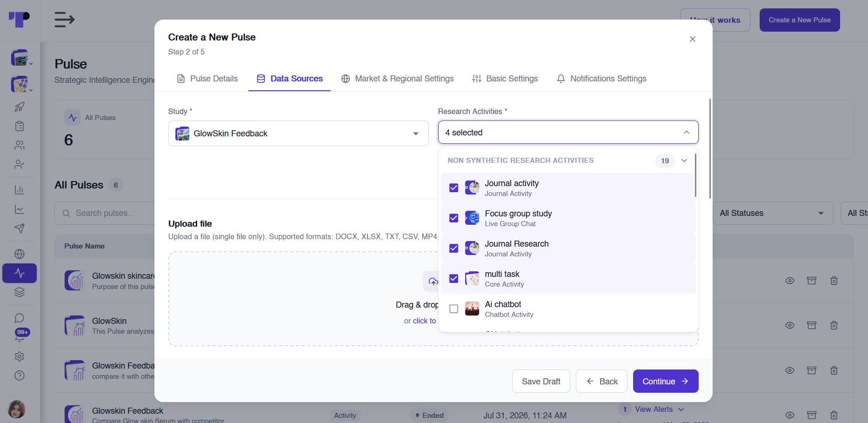
Task: Open the rocket launch icon in sidebar
Action: [x=20, y=107]
